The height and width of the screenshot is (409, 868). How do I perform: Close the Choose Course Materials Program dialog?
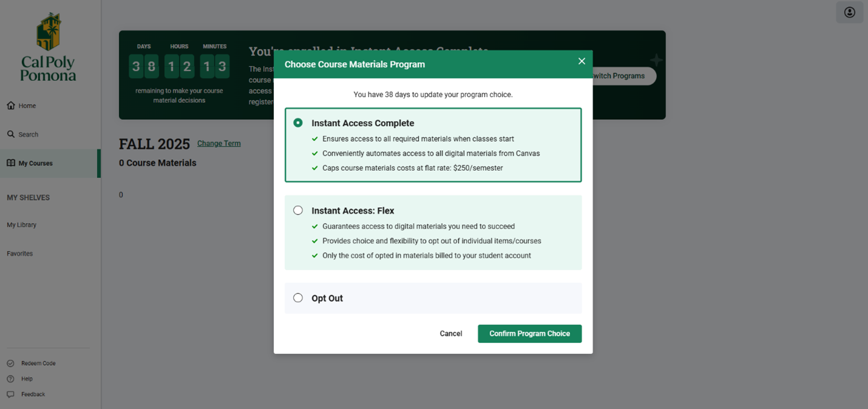[x=581, y=61]
